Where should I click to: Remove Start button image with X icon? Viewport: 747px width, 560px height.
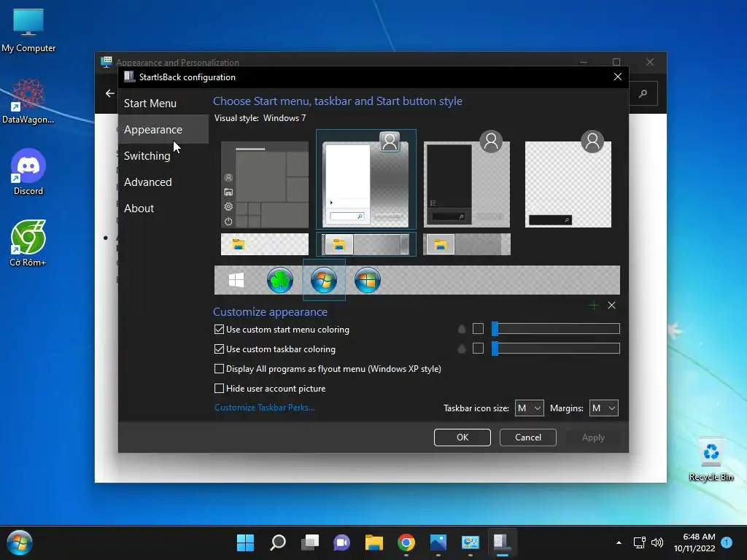coord(612,306)
